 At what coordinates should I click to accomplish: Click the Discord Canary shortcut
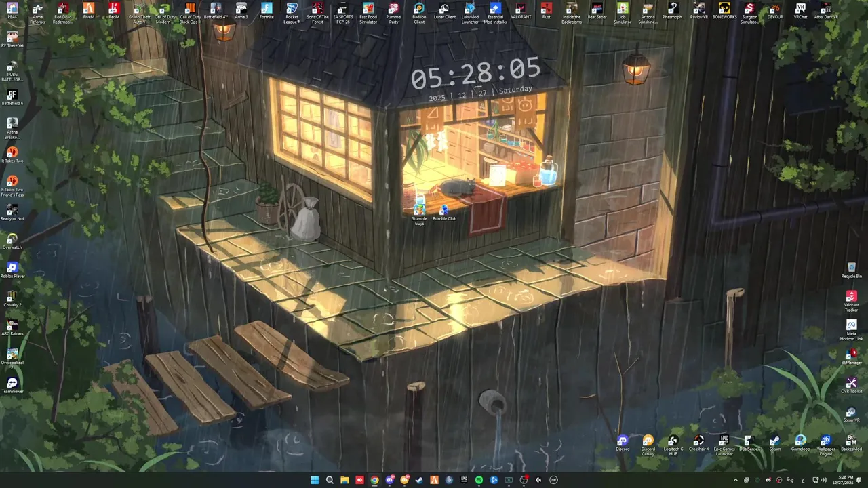pyautogui.click(x=648, y=445)
